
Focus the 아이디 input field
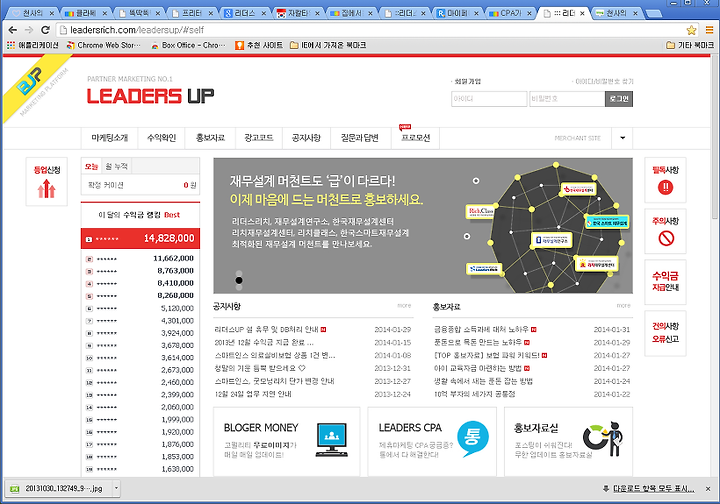coord(489,99)
